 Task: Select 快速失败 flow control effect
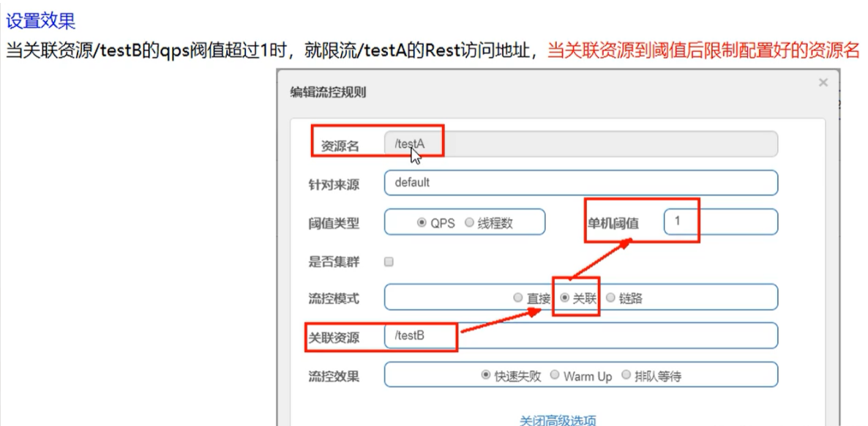(486, 375)
